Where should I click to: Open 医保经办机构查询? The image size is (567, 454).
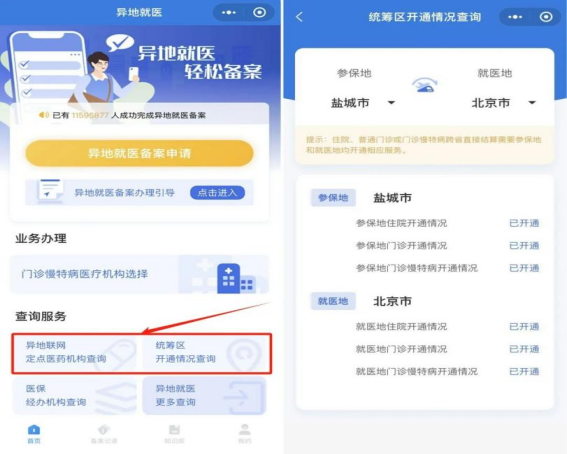[75, 395]
